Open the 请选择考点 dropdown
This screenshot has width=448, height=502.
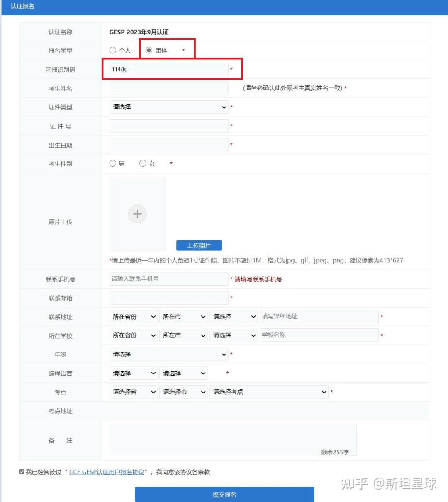(x=269, y=392)
